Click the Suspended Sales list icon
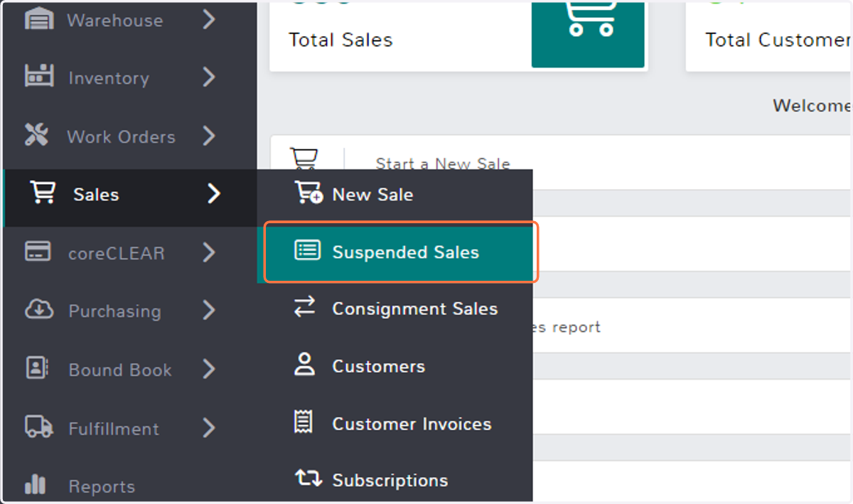853x504 pixels. 308,250
